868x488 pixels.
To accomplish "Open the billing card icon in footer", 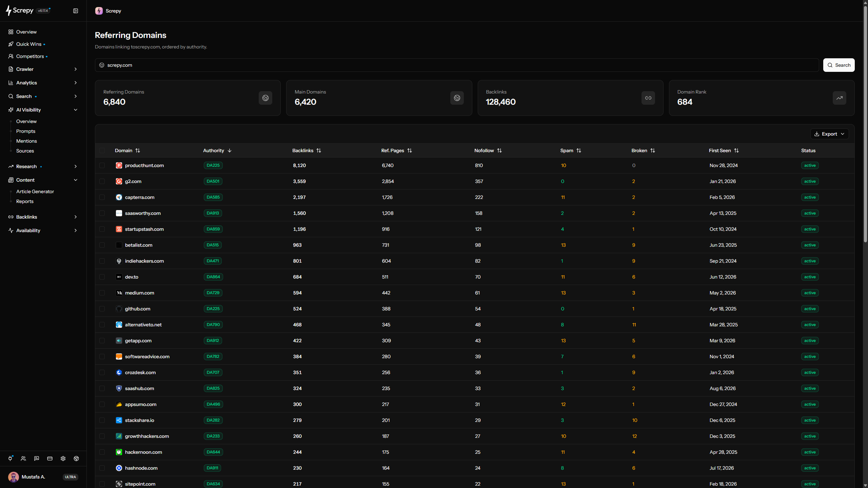I will click(x=50, y=459).
